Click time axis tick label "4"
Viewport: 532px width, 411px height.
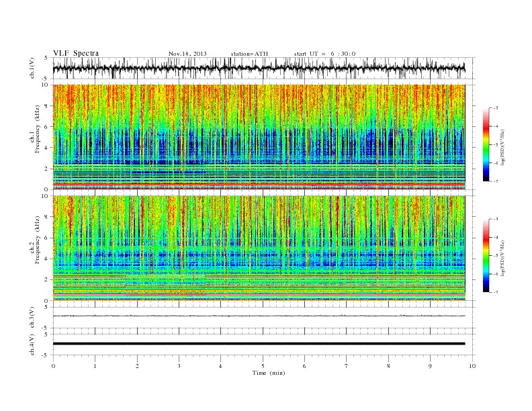click(221, 366)
